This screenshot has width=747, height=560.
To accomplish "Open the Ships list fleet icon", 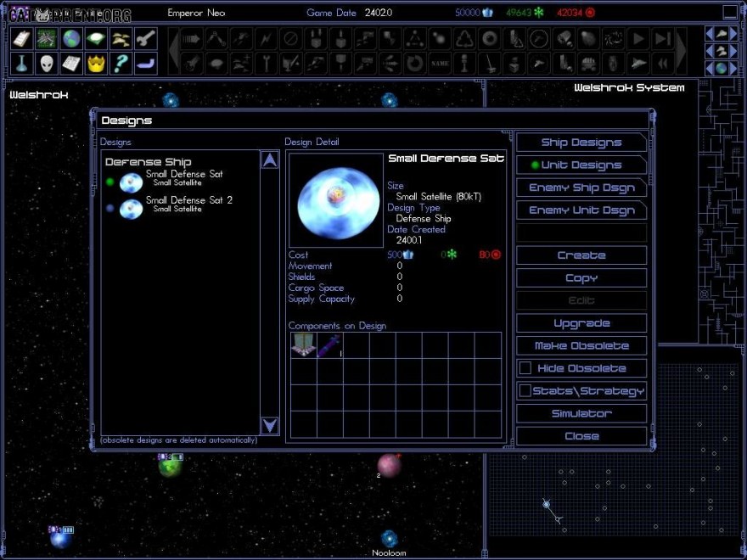I will coord(121,38).
